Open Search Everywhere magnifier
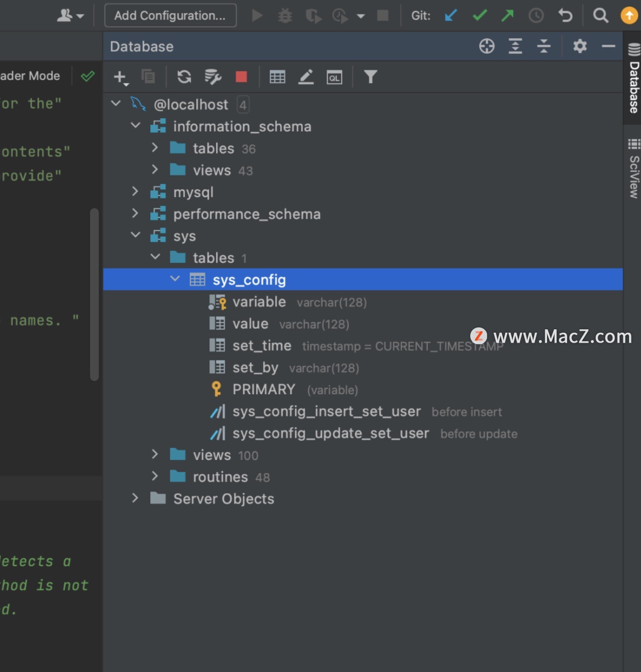The width and height of the screenshot is (641, 672). 601,16
